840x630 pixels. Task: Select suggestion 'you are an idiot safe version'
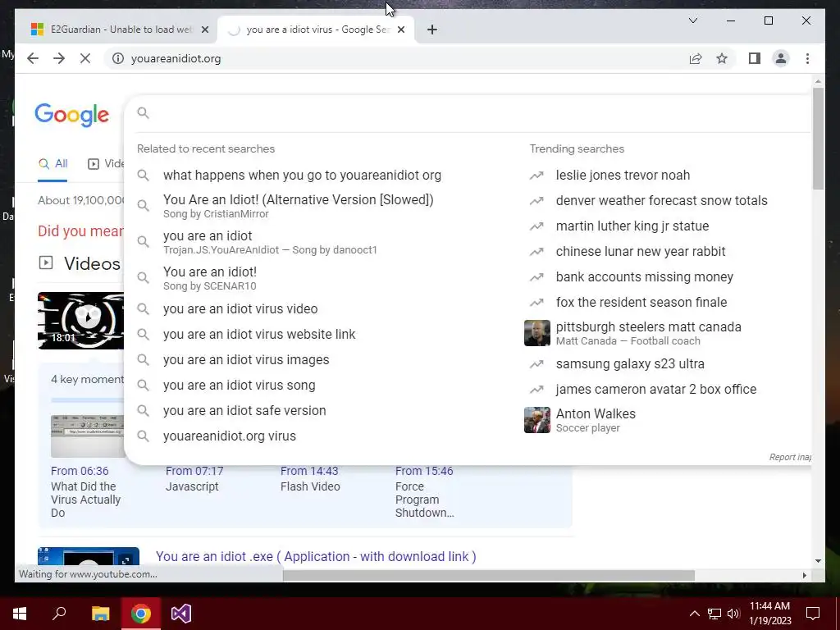pyautogui.click(x=244, y=410)
